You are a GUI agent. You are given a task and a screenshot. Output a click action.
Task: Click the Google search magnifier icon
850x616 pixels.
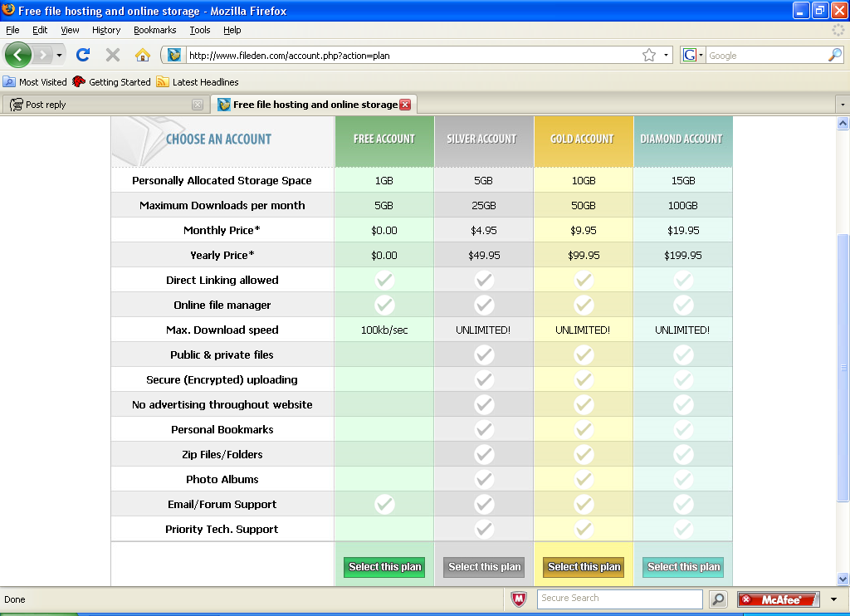click(835, 55)
